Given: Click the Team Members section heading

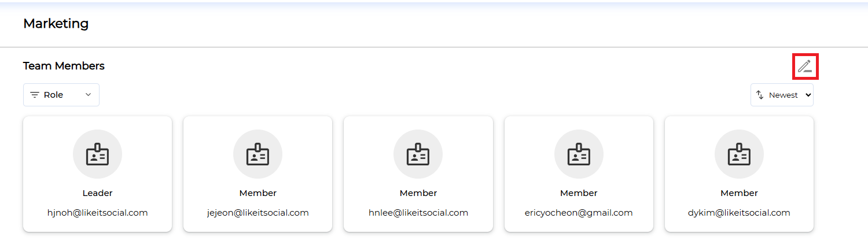Looking at the screenshot, I should 64,66.
